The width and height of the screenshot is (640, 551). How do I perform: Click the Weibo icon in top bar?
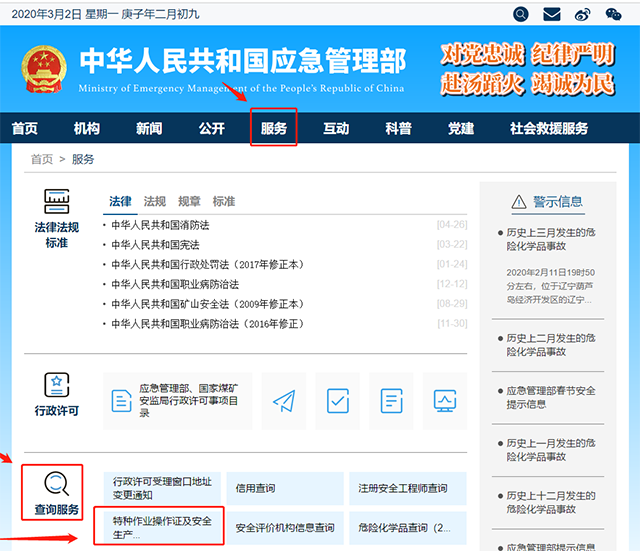click(x=583, y=14)
